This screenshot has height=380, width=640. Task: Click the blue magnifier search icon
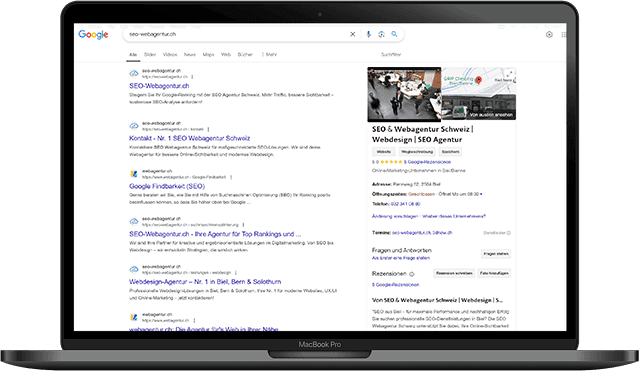(394, 34)
